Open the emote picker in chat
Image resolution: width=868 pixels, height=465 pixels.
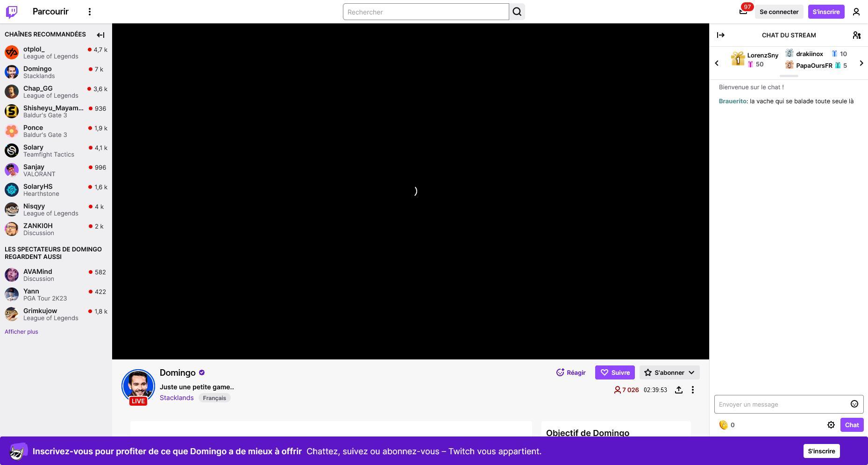tap(854, 404)
